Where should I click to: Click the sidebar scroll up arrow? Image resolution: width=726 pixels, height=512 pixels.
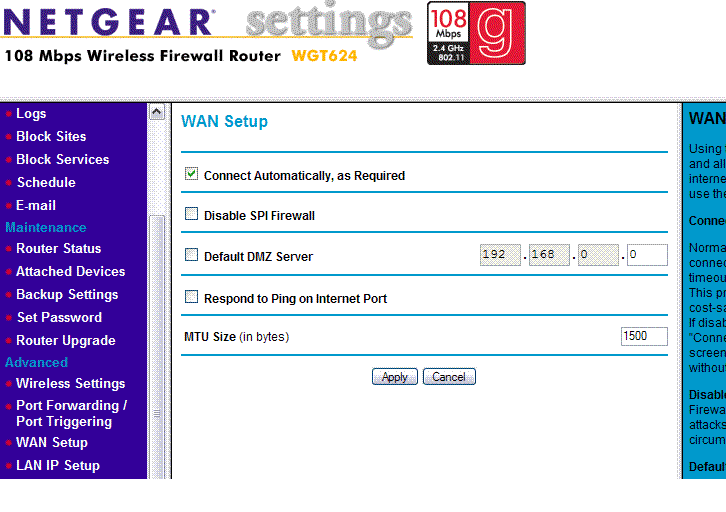156,112
